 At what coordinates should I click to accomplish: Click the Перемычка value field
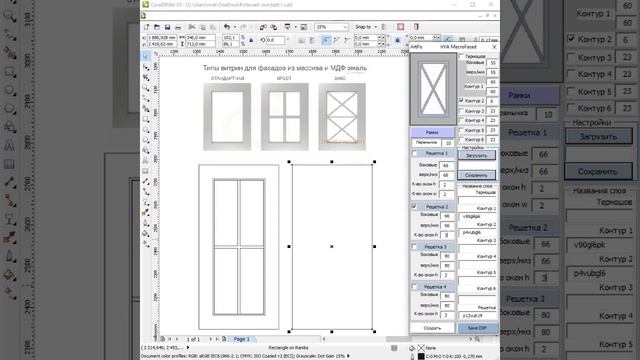point(448,143)
